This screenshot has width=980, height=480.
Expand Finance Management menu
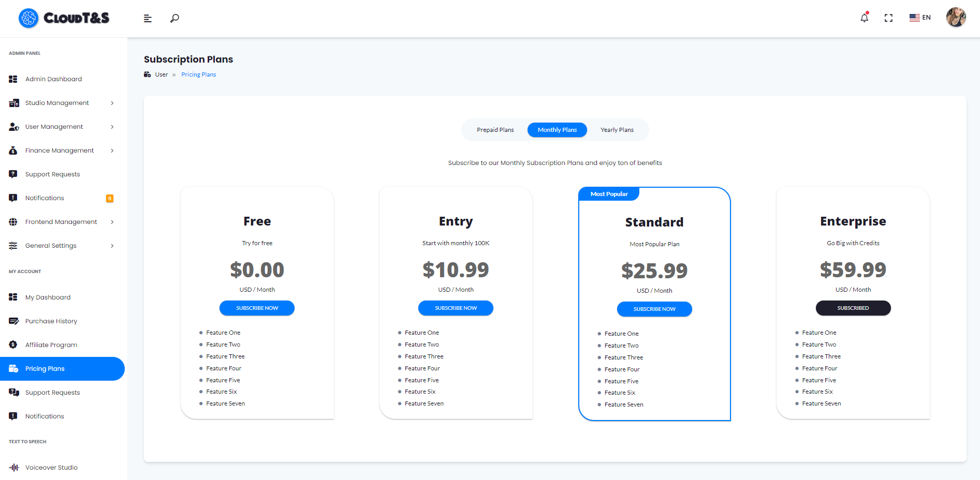112,151
